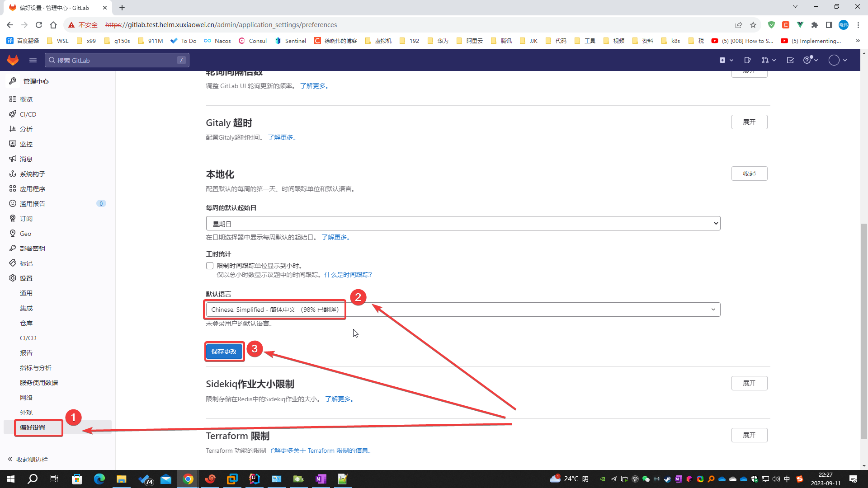The height and width of the screenshot is (488, 868).
Task: Collapse the sidebar with 收起侧边栏
Action: [28, 460]
